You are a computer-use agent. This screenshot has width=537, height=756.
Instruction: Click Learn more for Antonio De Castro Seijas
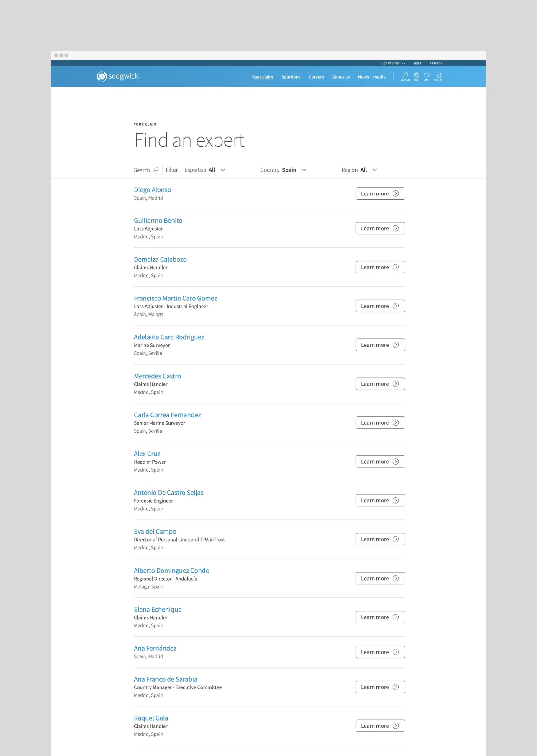(x=380, y=500)
